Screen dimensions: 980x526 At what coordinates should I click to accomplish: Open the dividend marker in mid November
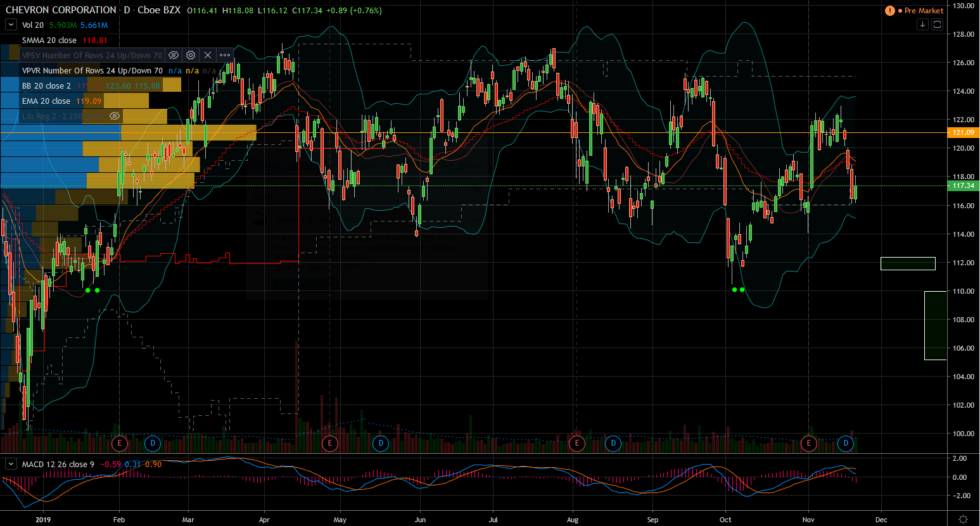(846, 443)
